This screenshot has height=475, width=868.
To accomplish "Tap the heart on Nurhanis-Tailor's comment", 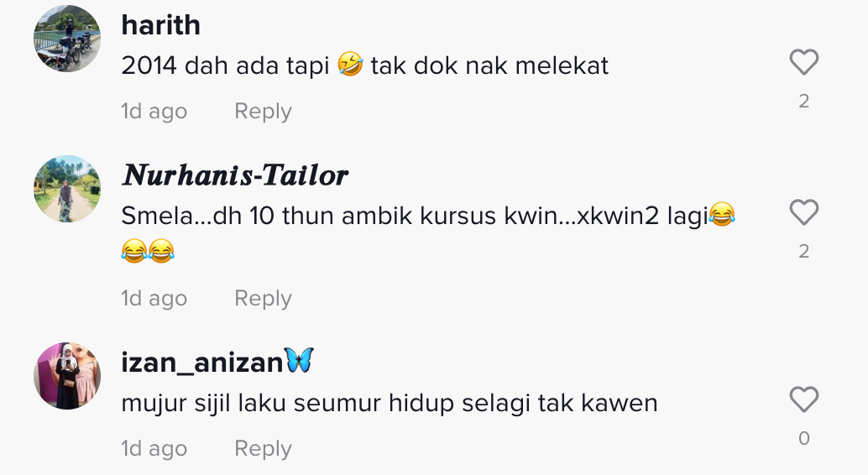I will (x=804, y=212).
